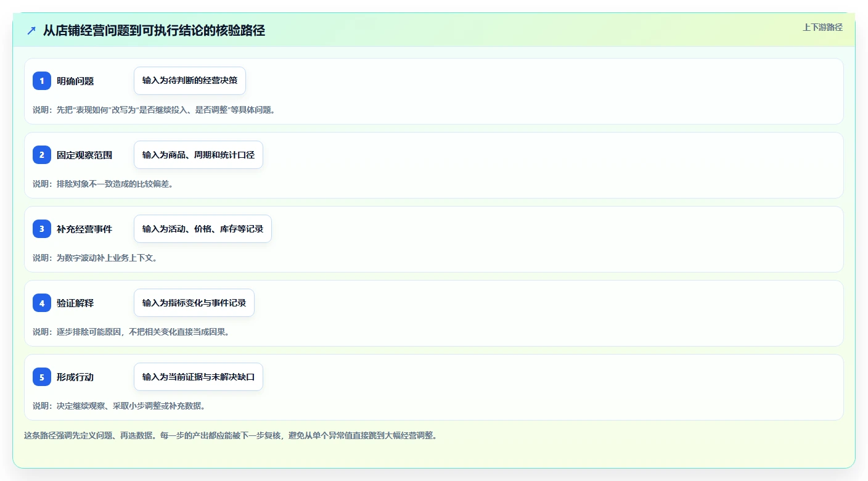Click the step title 固定观察范围
Viewport: 868px width, 481px height.
pos(84,155)
